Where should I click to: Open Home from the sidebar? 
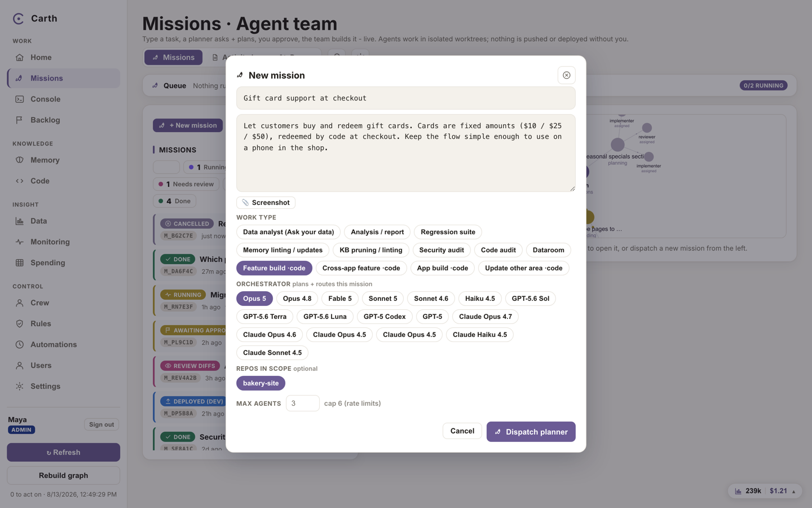pos(63,58)
